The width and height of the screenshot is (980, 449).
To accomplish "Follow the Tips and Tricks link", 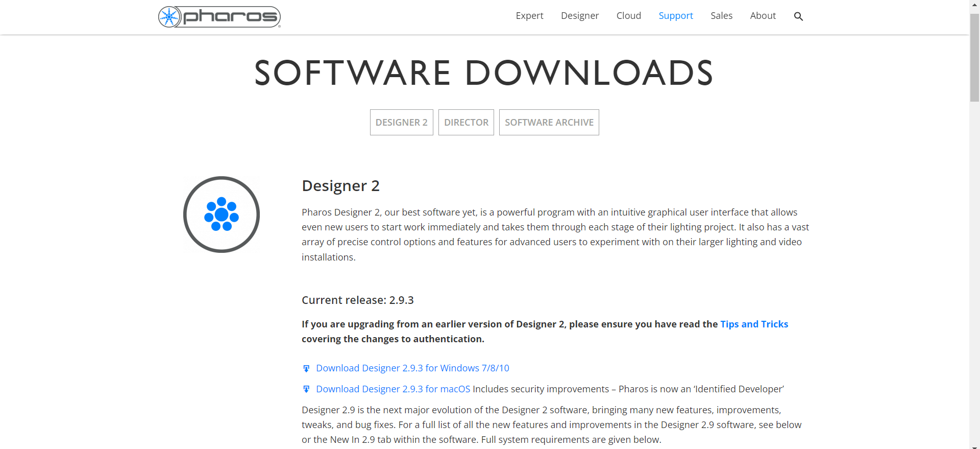I will tap(754, 324).
